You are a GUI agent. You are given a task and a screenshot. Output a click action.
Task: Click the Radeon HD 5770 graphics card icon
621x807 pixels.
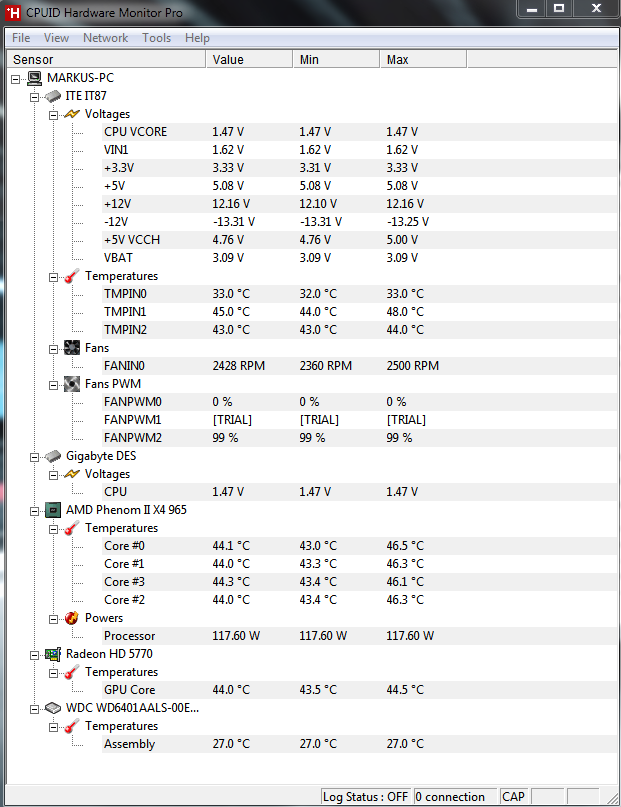point(53,654)
